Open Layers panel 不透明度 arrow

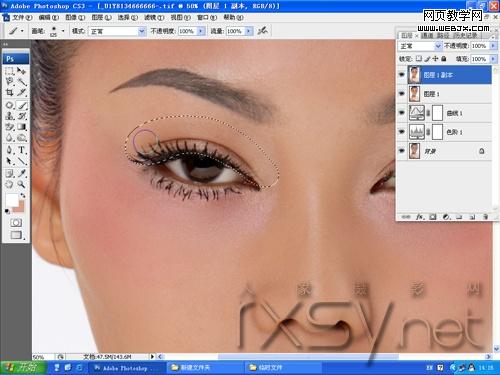pyautogui.click(x=493, y=46)
